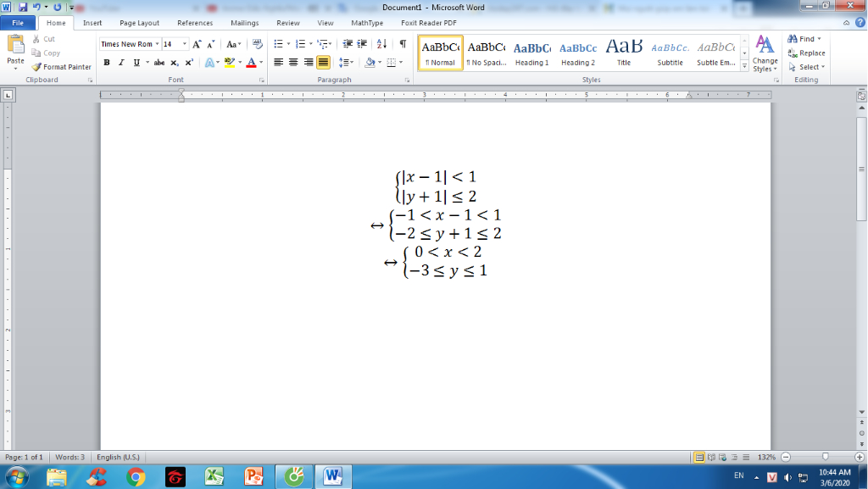The image size is (868, 489).
Task: Apply the No Spacing style
Action: 486,53
